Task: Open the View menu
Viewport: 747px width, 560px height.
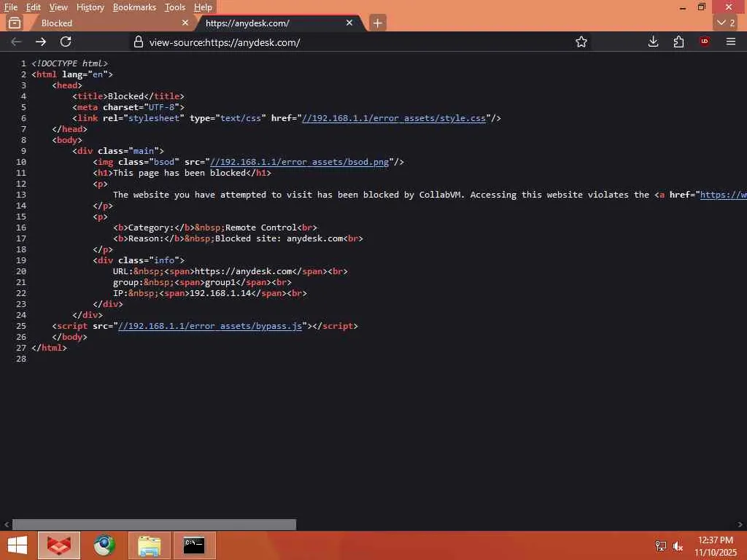Action: click(58, 7)
